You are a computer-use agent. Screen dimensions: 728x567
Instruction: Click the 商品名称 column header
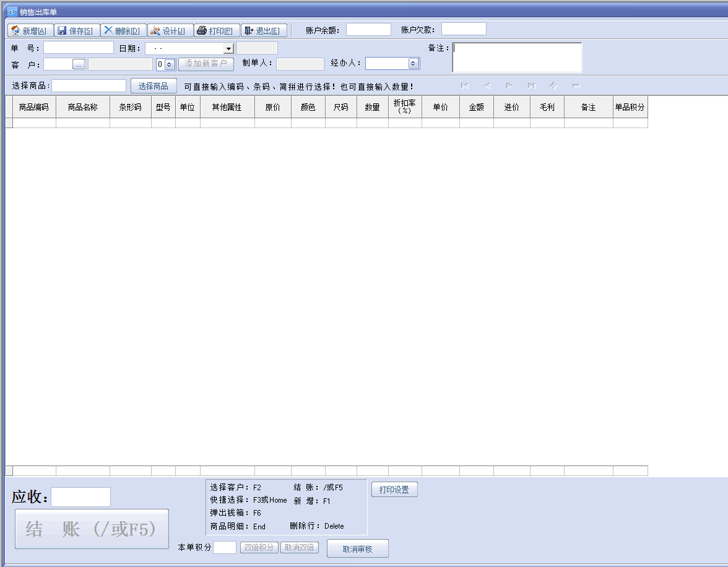coord(82,107)
